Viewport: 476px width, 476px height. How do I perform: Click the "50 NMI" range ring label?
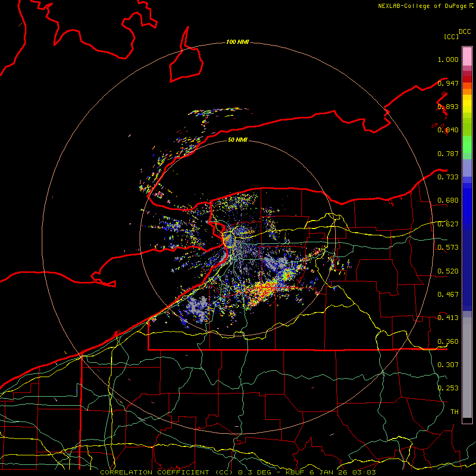coord(237,140)
